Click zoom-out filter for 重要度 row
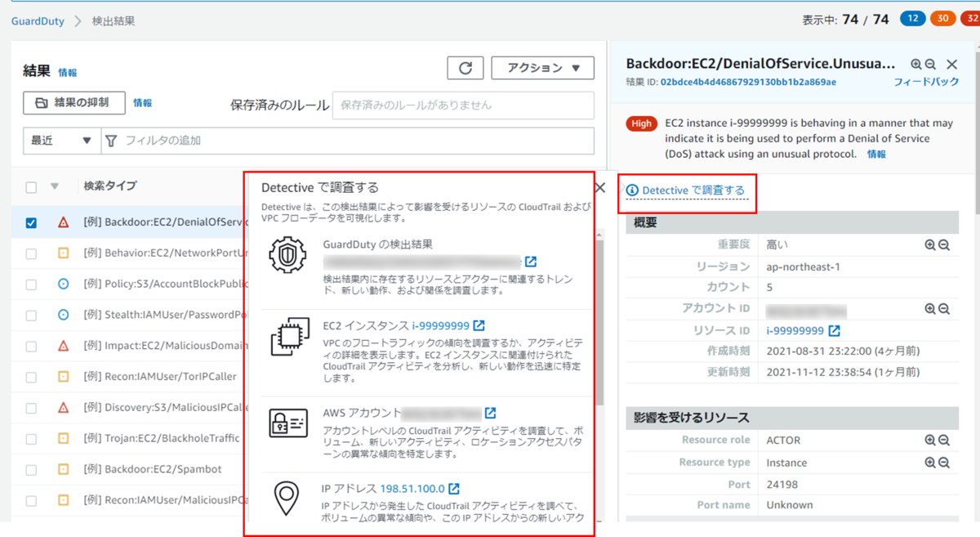 point(944,244)
